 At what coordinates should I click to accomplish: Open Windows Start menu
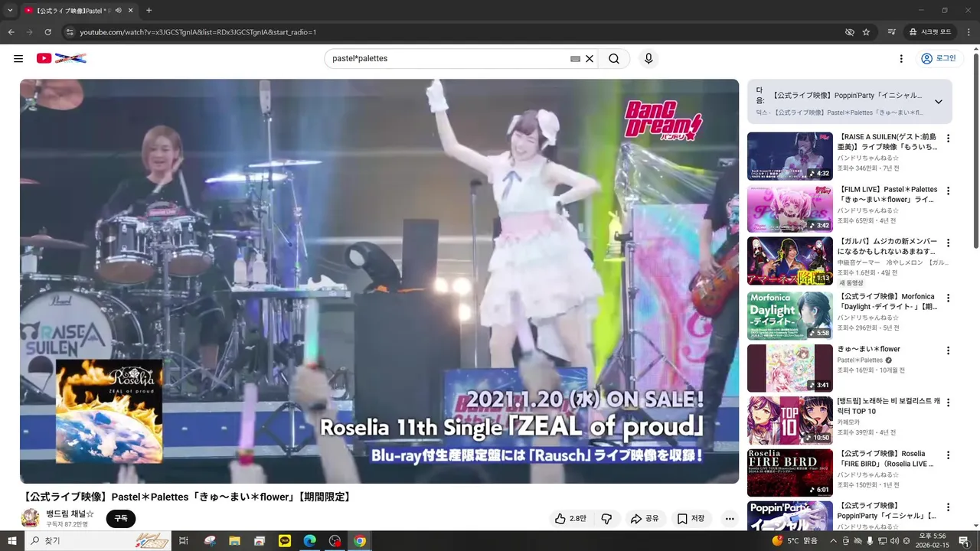click(11, 541)
